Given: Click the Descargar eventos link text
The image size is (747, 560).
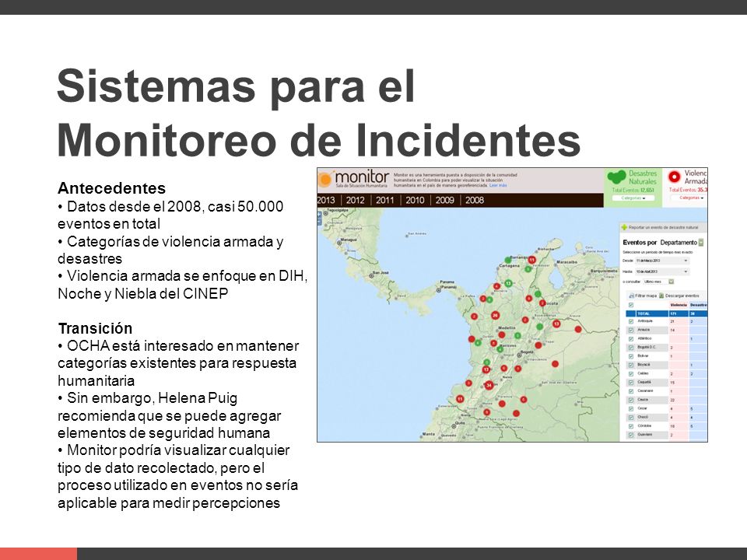Looking at the screenshot, I should pos(682,296).
